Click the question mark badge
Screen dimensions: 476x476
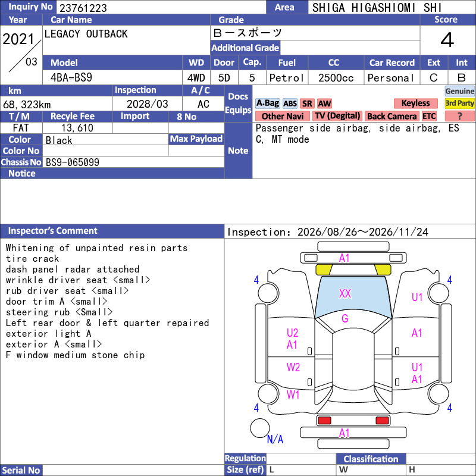point(459,116)
